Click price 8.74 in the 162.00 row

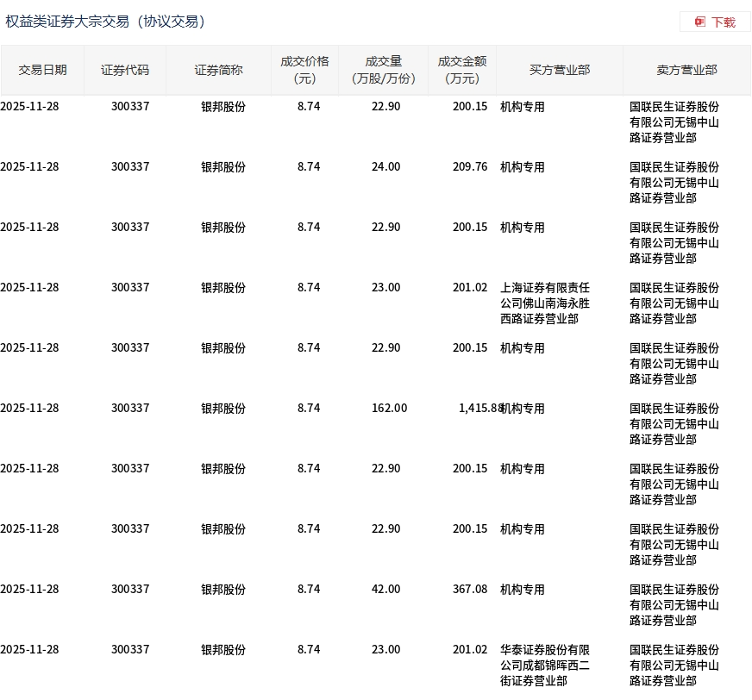309,408
